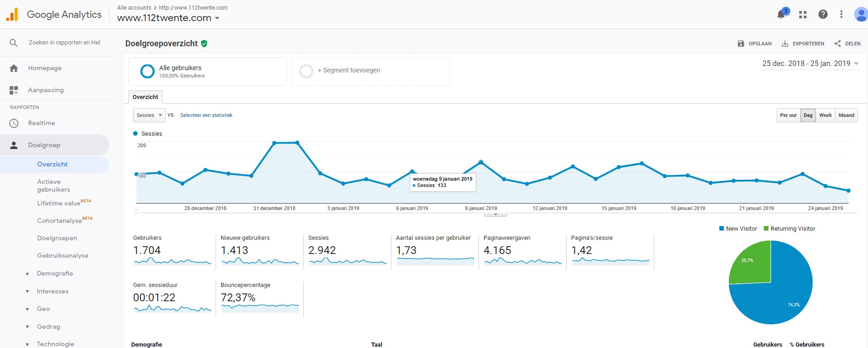The image size is (868, 348).
Task: Switch graph granularity to Week
Action: point(825,115)
